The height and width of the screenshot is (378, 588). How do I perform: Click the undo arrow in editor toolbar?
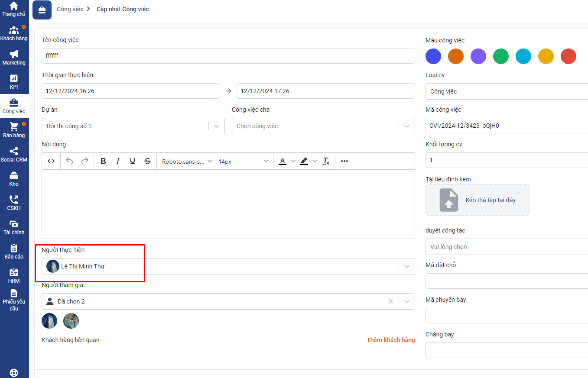[x=69, y=161]
